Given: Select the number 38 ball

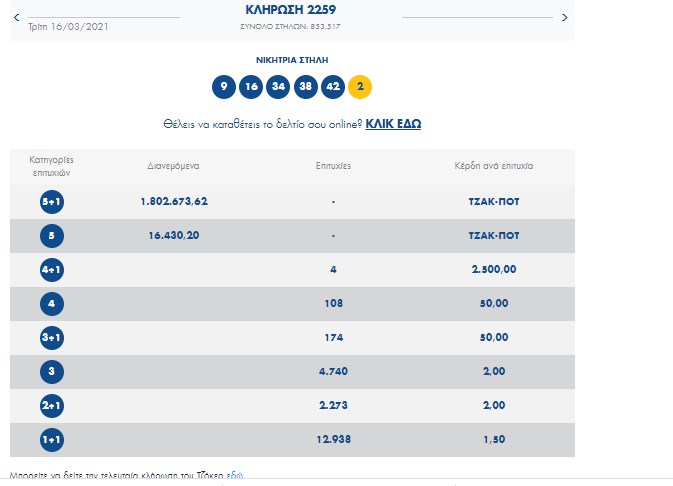Looking at the screenshot, I should click(x=305, y=87).
